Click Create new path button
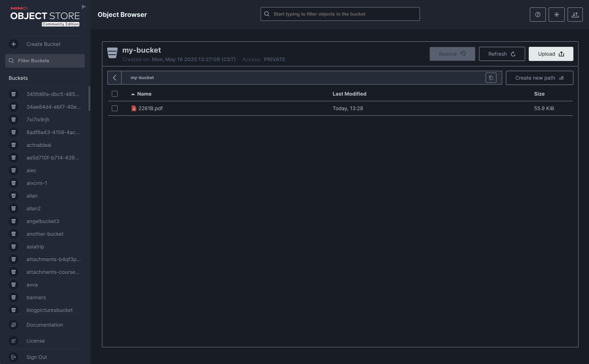This screenshot has width=589, height=364. coord(539,78)
